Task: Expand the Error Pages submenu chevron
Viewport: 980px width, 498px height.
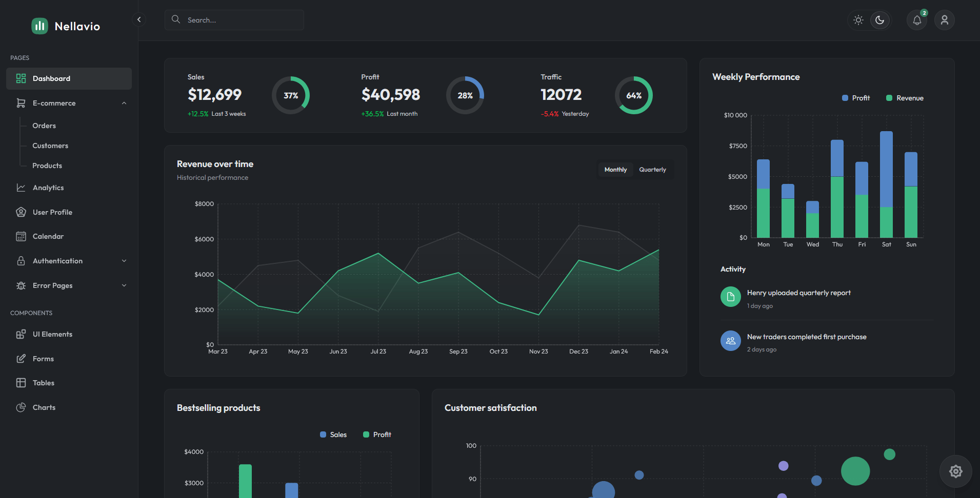Action: click(124, 286)
